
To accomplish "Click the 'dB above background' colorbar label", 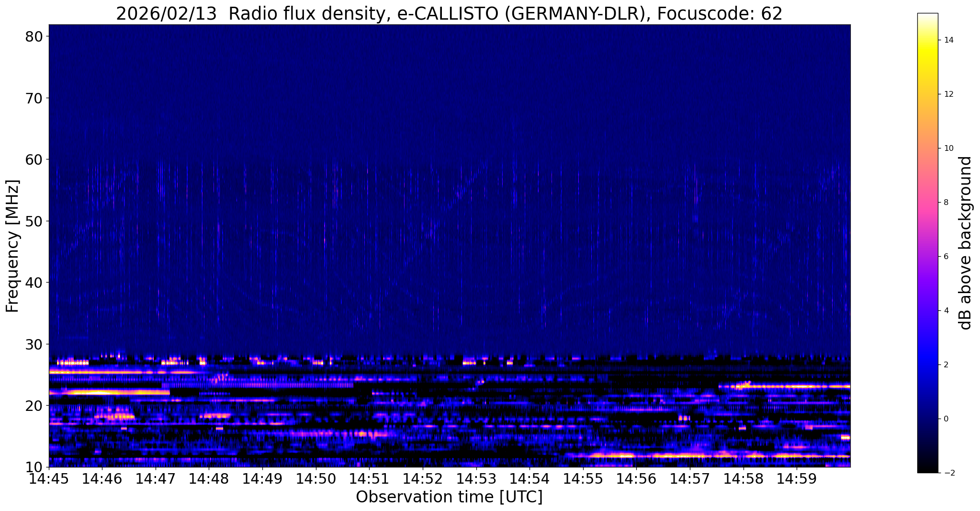I will [966, 243].
